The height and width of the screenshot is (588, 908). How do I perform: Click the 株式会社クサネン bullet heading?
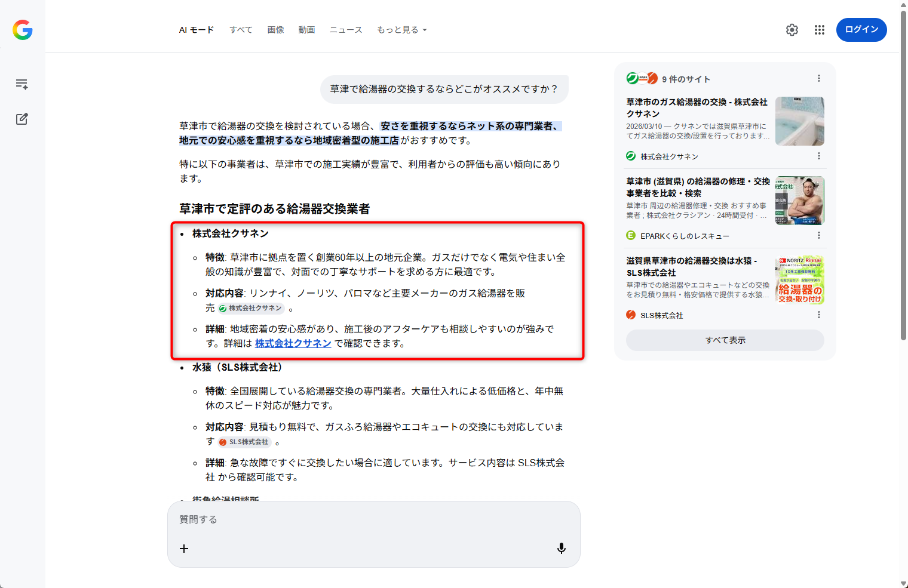[231, 233]
